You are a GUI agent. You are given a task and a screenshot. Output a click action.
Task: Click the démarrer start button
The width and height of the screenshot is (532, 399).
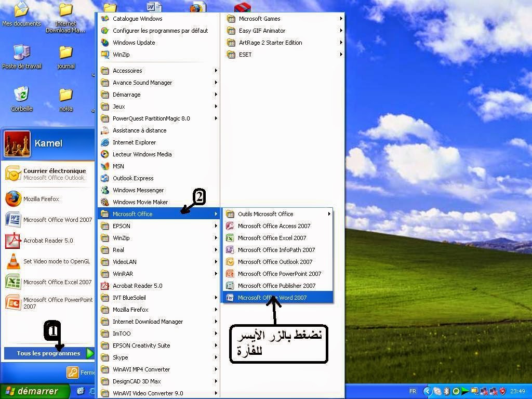click(x=34, y=391)
